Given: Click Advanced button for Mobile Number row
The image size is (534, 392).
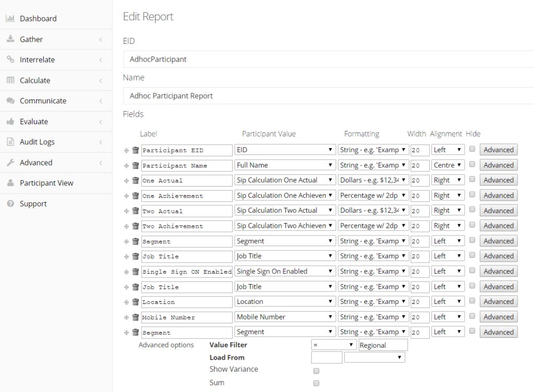Looking at the screenshot, I should (499, 317).
